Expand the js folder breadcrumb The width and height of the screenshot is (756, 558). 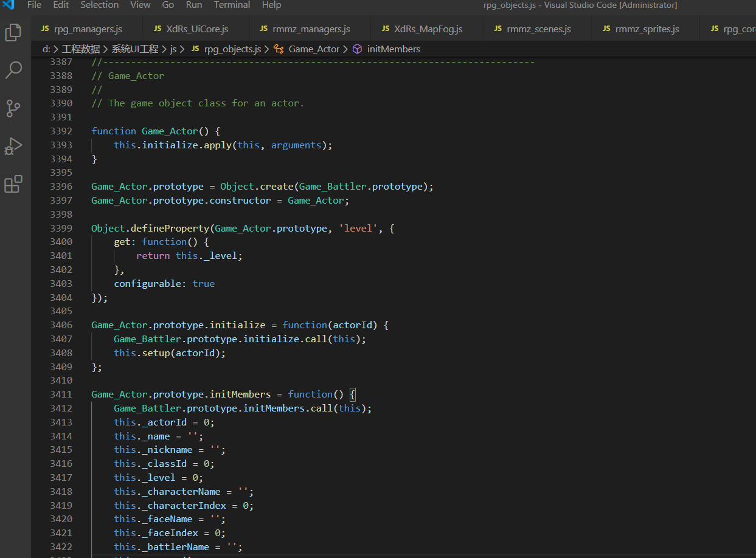point(173,49)
